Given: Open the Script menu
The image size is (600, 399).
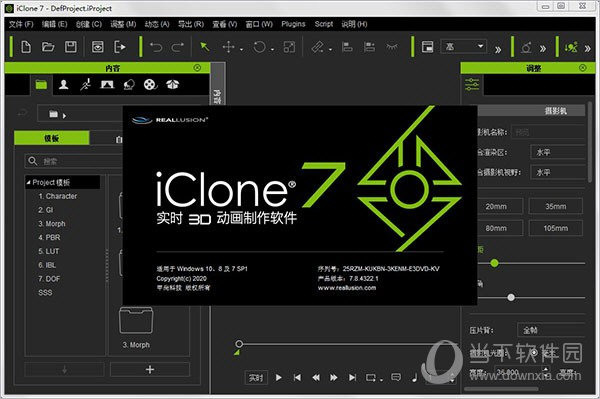Looking at the screenshot, I should (x=324, y=24).
